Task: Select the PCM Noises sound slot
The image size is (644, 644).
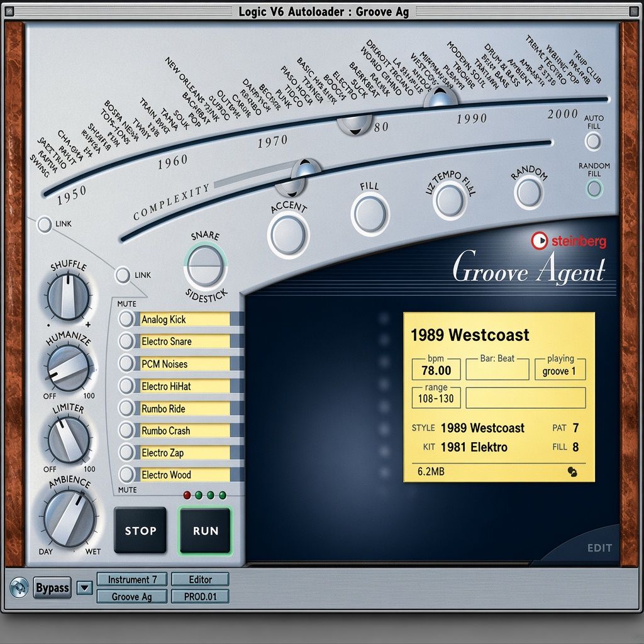Action: point(185,364)
